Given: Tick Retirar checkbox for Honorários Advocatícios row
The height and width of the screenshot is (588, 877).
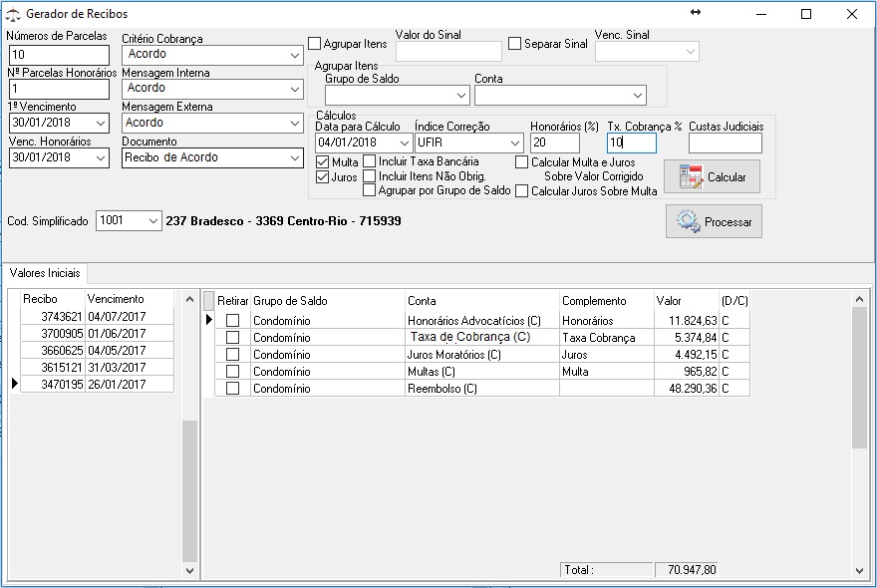Looking at the screenshot, I should coord(232,321).
